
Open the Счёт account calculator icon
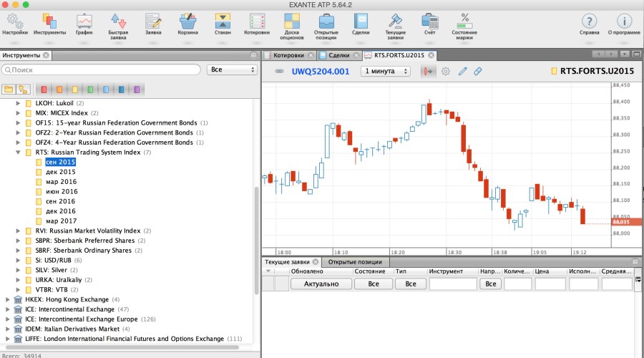430,23
